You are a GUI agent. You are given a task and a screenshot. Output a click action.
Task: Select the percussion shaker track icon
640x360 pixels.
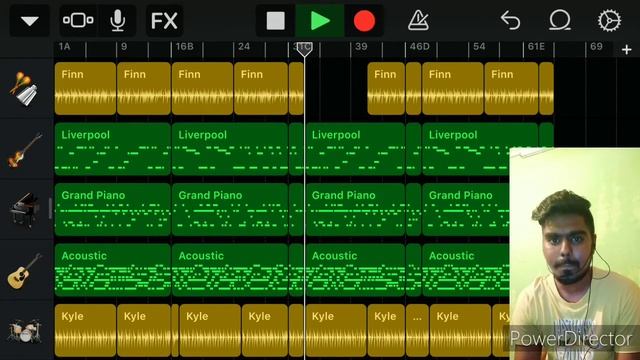point(24,89)
